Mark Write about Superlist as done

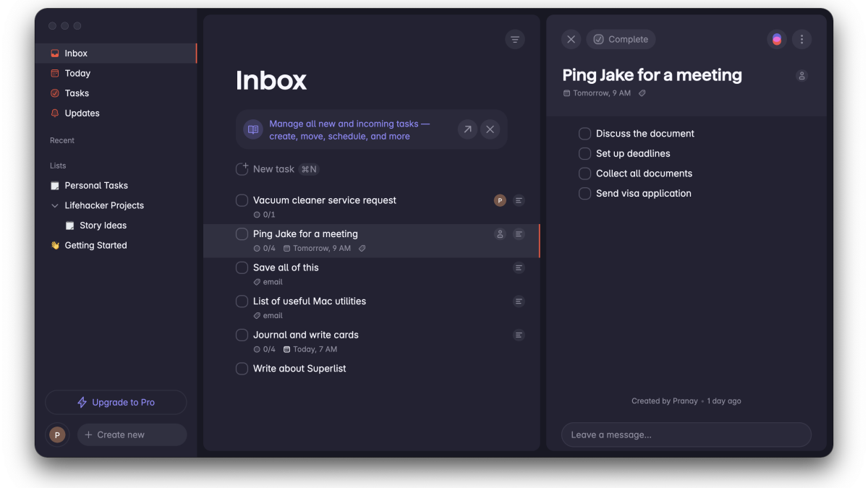tap(242, 369)
